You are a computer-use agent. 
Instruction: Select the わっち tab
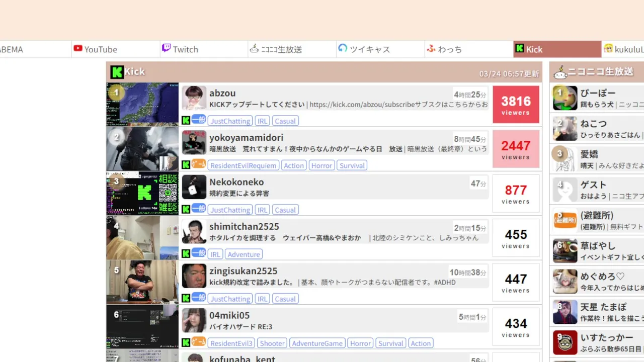469,49
